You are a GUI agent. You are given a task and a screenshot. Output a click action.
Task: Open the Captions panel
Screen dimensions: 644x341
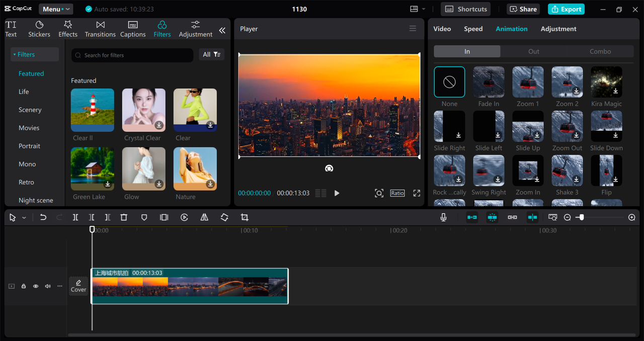[133, 29]
